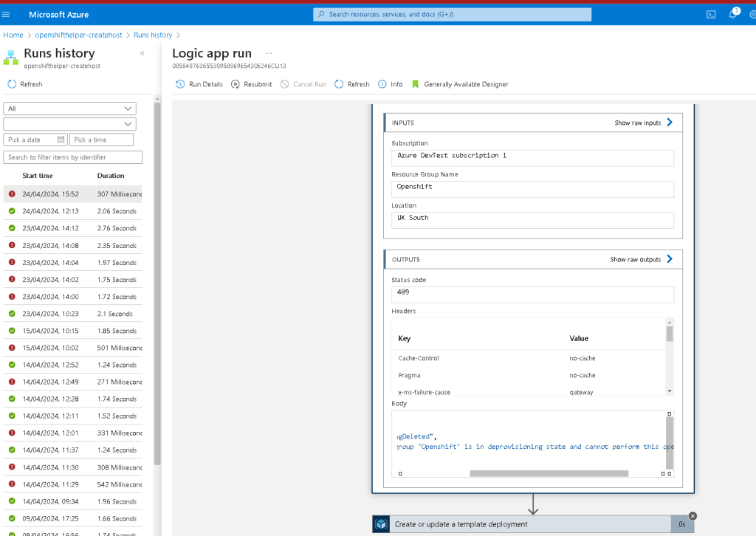Open the date picker calendar icon
Viewport: 756px width, 536px height.
(x=61, y=140)
